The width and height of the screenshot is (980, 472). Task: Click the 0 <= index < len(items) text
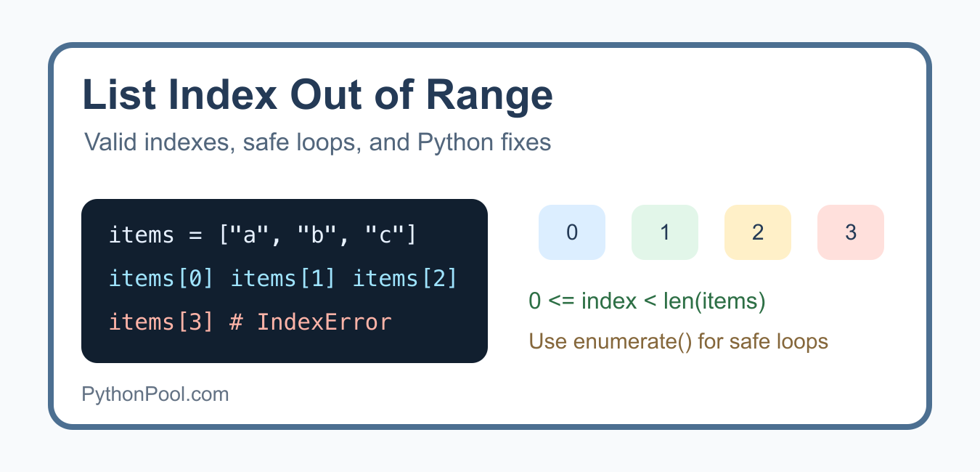coord(648,301)
